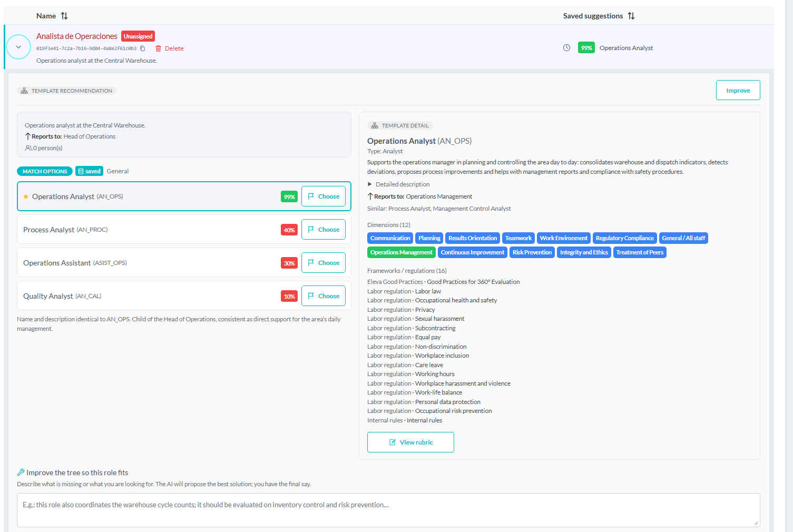Viewport: 793px width, 532px height.
Task: Sort by Name column arrows
Action: pos(64,16)
